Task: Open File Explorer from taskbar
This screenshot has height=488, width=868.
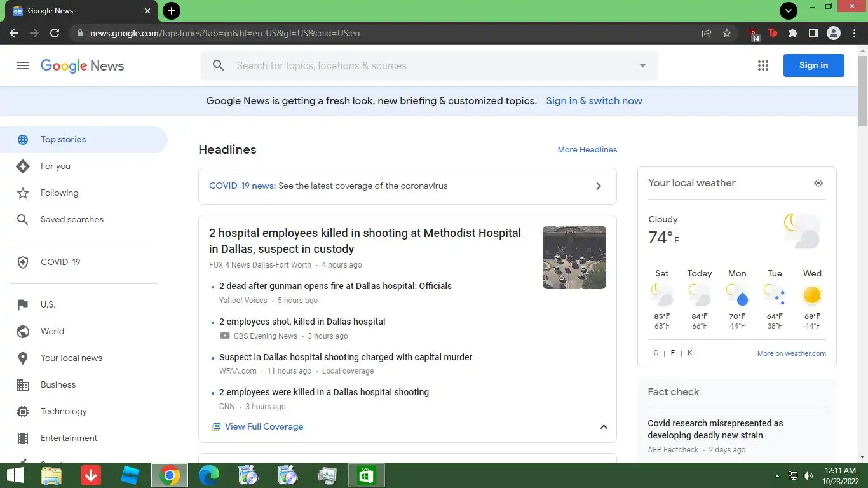Action: [x=51, y=475]
